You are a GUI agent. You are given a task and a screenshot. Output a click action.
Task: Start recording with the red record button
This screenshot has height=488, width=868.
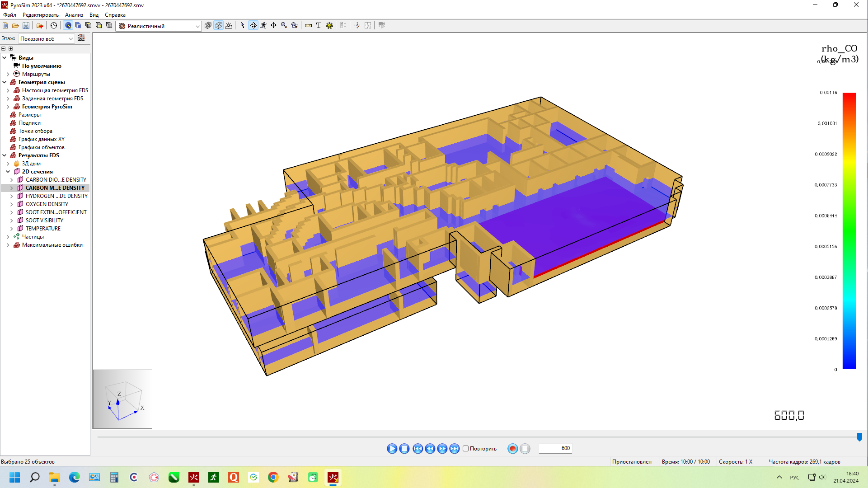point(512,449)
